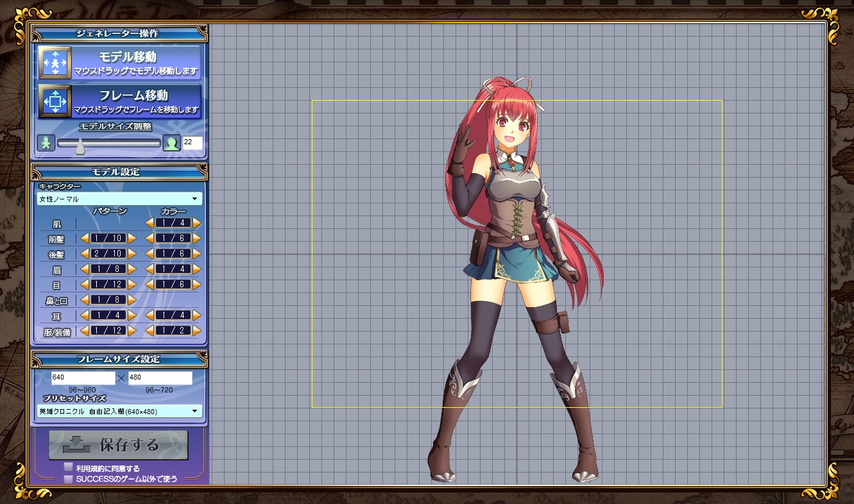This screenshot has height=504, width=854.
Task: Previous nose and mouth (鼻と口) pattern arrow
Action: (85, 300)
